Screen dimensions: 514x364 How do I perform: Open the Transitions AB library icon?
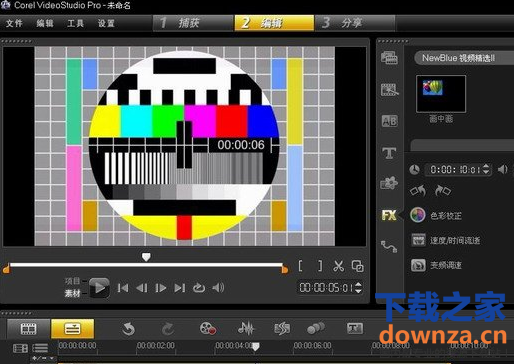coord(389,121)
